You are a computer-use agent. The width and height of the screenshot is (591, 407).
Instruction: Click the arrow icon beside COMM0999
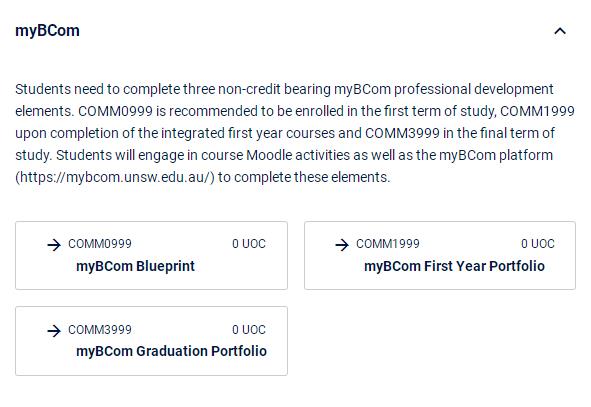click(x=54, y=245)
